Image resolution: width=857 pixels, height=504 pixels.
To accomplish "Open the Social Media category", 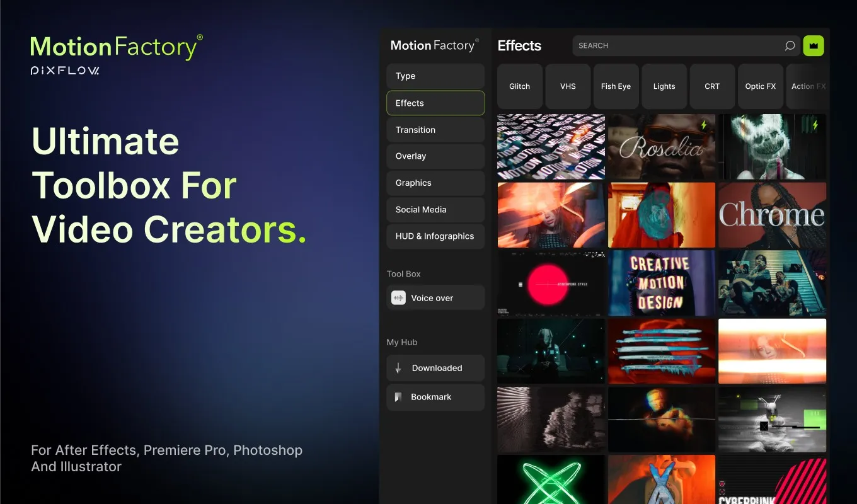I will pos(435,210).
